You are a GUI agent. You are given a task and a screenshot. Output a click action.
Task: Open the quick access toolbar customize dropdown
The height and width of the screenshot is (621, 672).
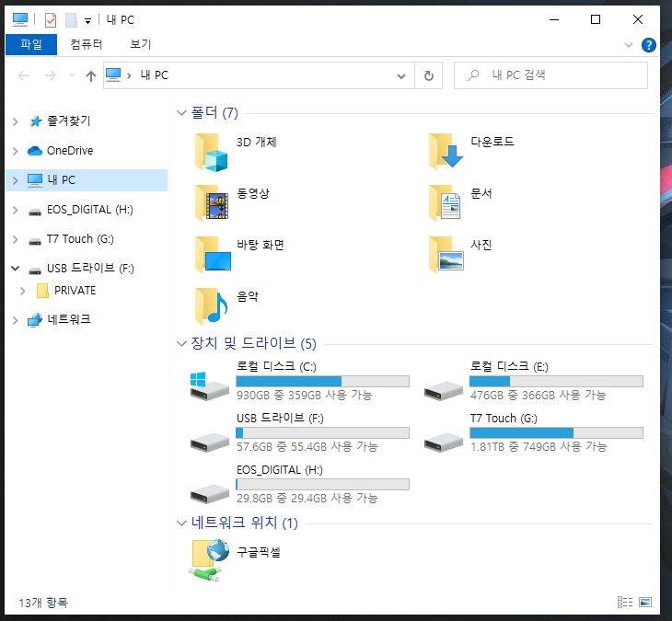pyautogui.click(x=87, y=20)
